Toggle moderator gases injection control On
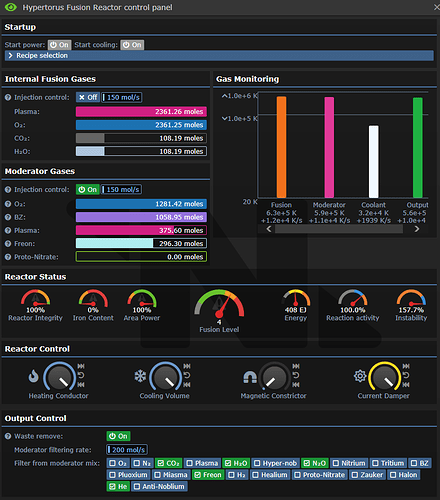 click(88, 190)
